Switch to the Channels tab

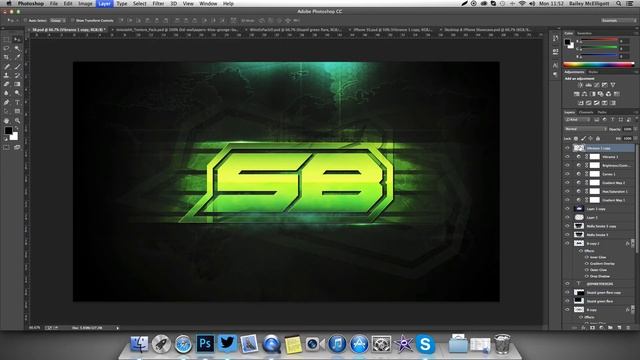pos(586,112)
